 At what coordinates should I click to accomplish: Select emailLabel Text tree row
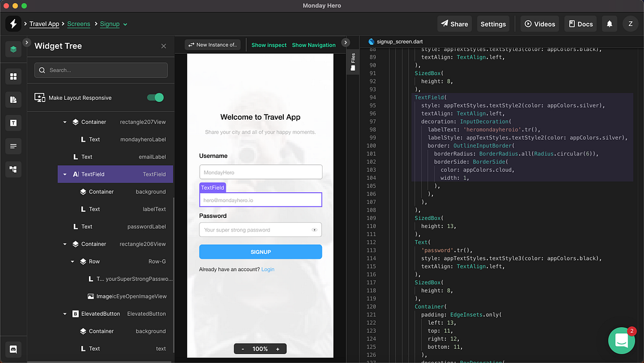[x=115, y=157]
